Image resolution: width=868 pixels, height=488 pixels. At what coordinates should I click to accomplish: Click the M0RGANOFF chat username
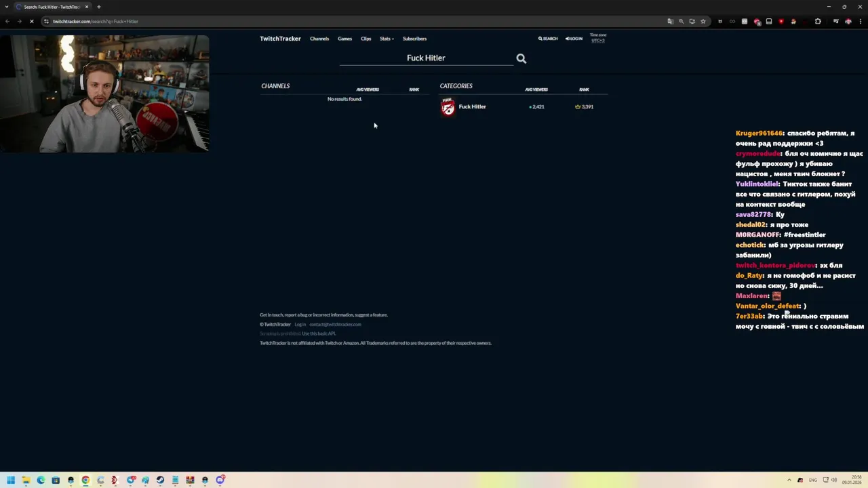point(757,235)
